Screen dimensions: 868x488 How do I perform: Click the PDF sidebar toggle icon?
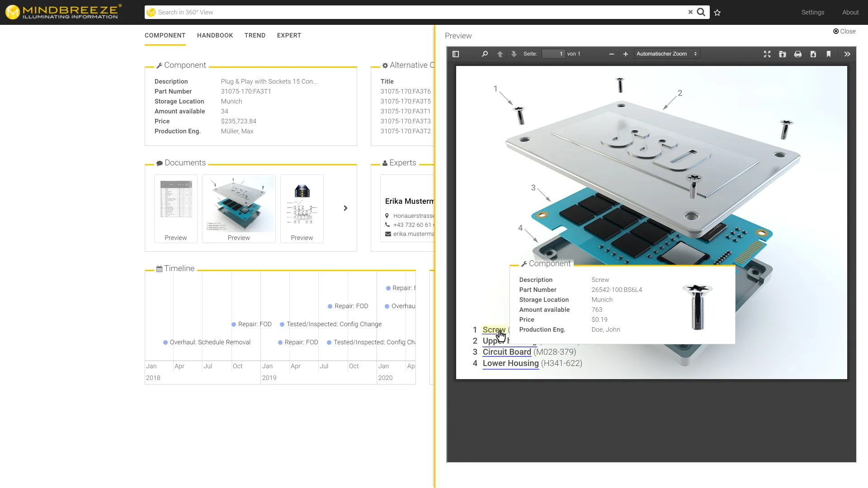[x=455, y=54]
